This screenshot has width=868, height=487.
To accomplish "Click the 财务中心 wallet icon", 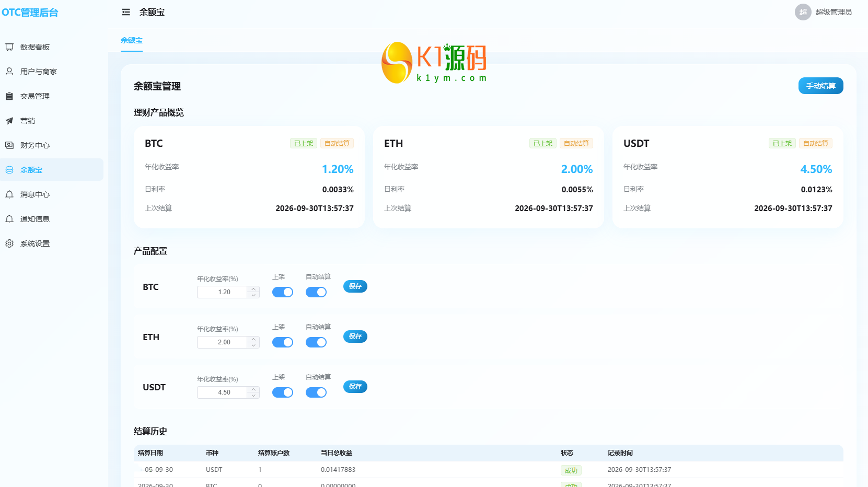I will (x=9, y=145).
